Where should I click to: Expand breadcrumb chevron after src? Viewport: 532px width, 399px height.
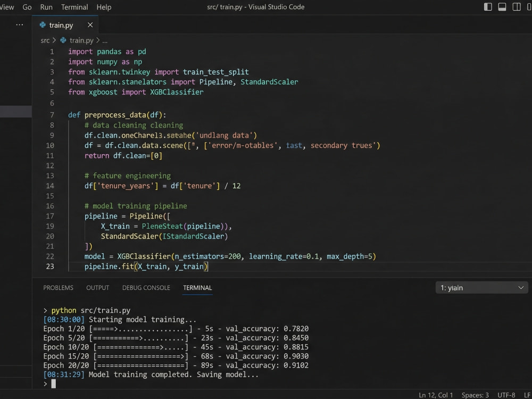pos(54,40)
